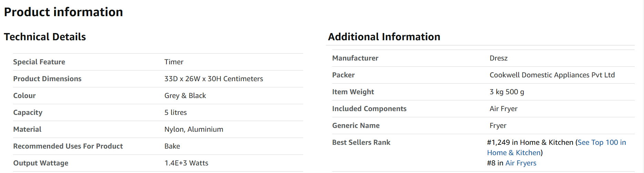Select 33D x 26W x 30H Centimeters text
Image resolution: width=644 pixels, height=173 pixels.
214,79
